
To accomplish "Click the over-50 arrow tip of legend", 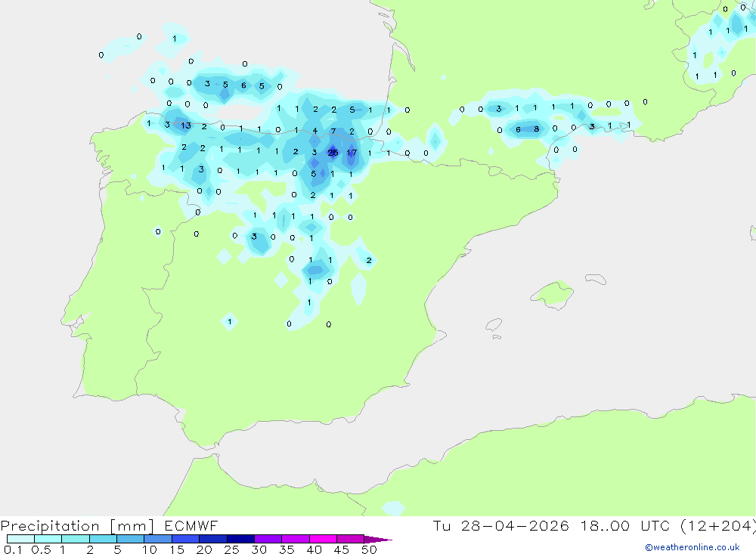I will coord(378,539).
